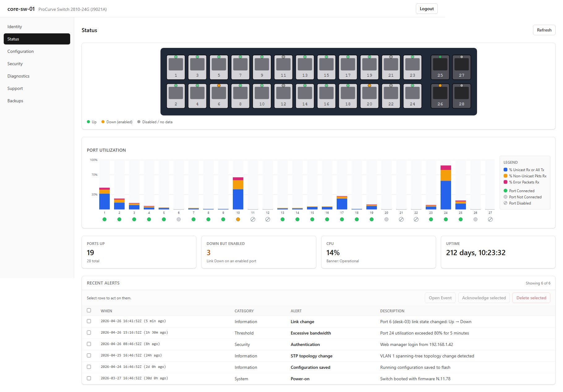Click 'Switch booted with firmware N.11.78' text
Image resolution: width=563 pixels, height=392 pixels.
click(415, 379)
